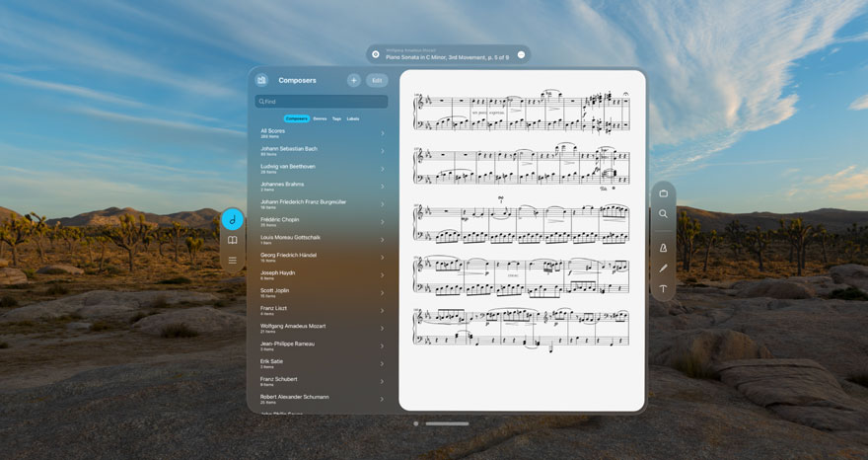Image resolution: width=868 pixels, height=460 pixels.
Task: Open the metronome tool
Action: point(663,249)
